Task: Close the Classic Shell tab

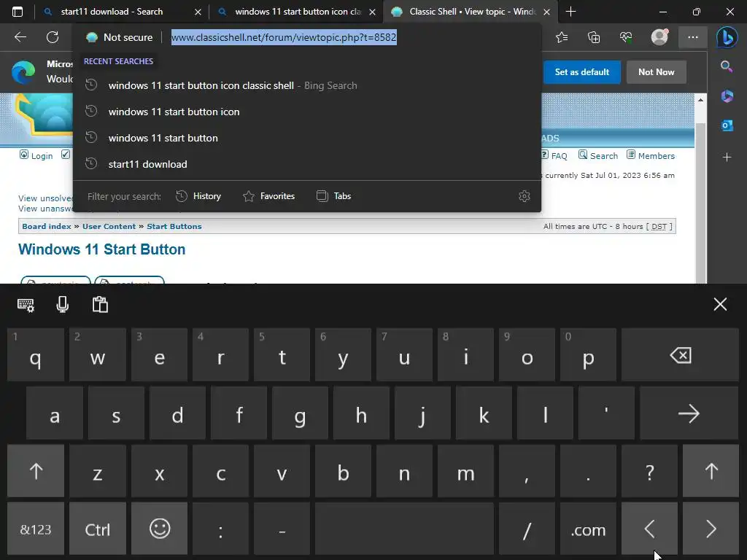Action: 547,12
